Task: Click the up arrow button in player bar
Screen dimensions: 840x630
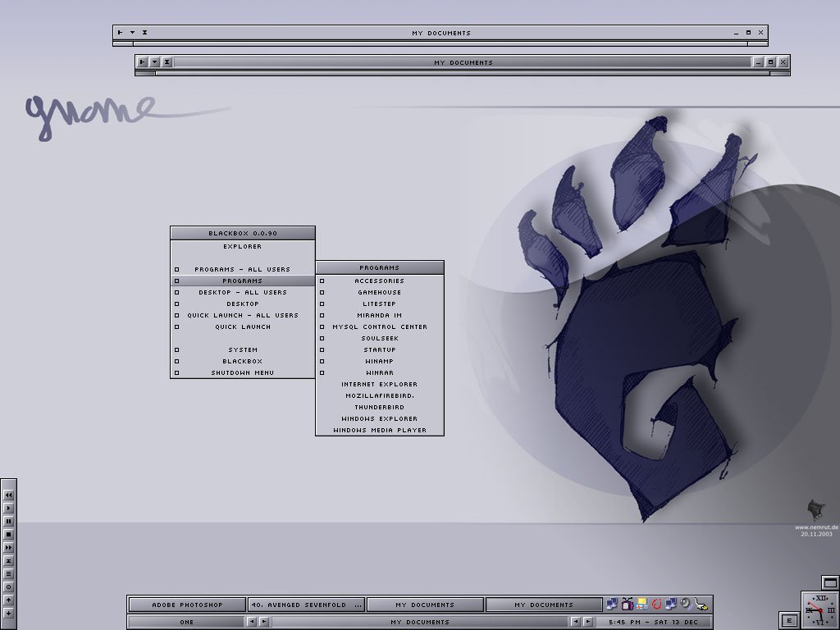Action: [8, 600]
